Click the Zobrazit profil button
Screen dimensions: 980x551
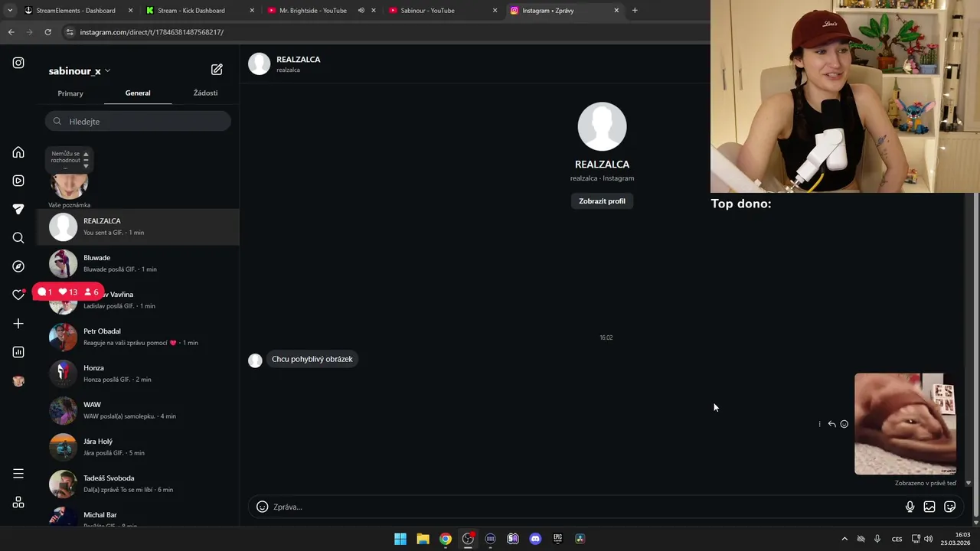(602, 201)
